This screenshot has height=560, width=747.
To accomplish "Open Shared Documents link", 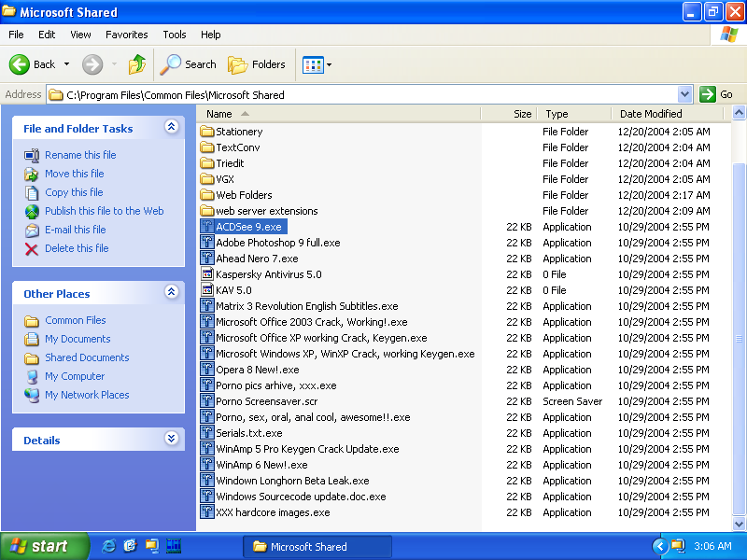I will point(87,357).
